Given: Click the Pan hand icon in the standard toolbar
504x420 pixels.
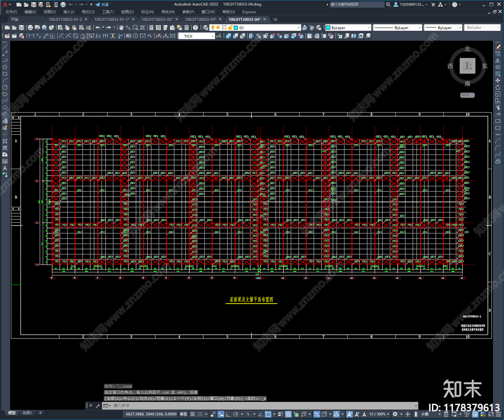Looking at the screenshot, I should (121, 28).
